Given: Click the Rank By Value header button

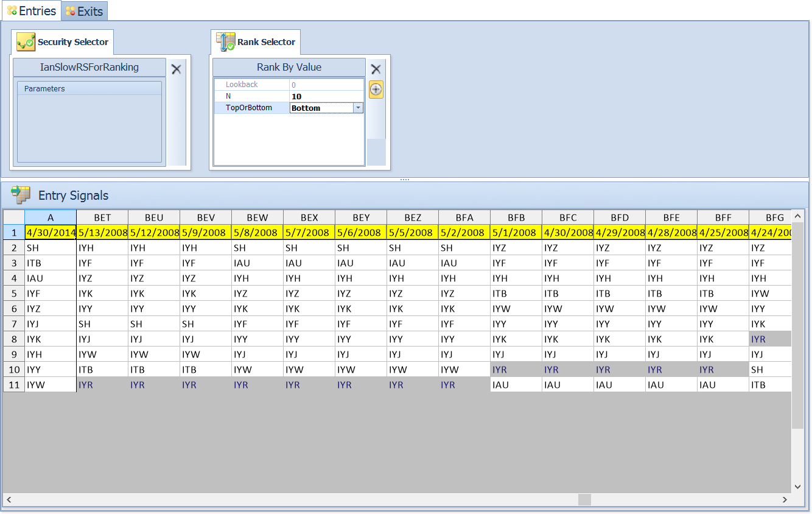Looking at the screenshot, I should pos(289,68).
